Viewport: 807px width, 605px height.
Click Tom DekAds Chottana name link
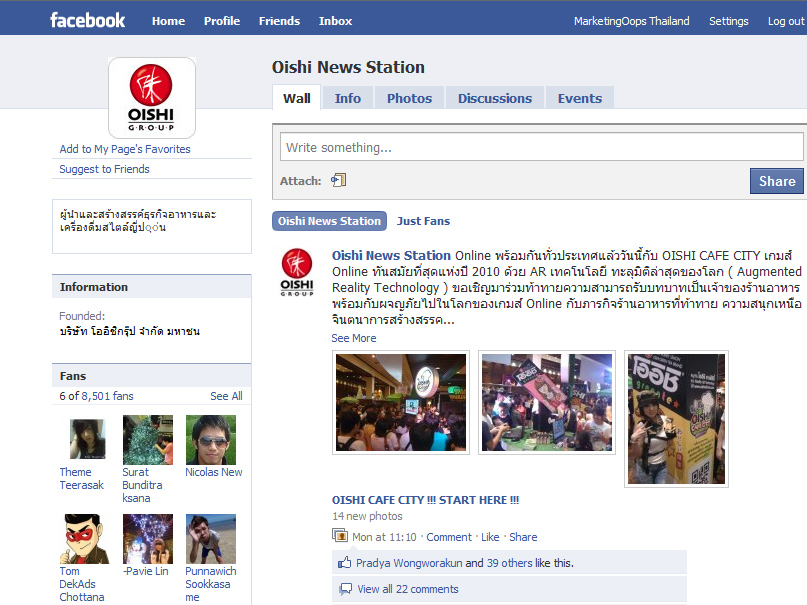[82, 584]
